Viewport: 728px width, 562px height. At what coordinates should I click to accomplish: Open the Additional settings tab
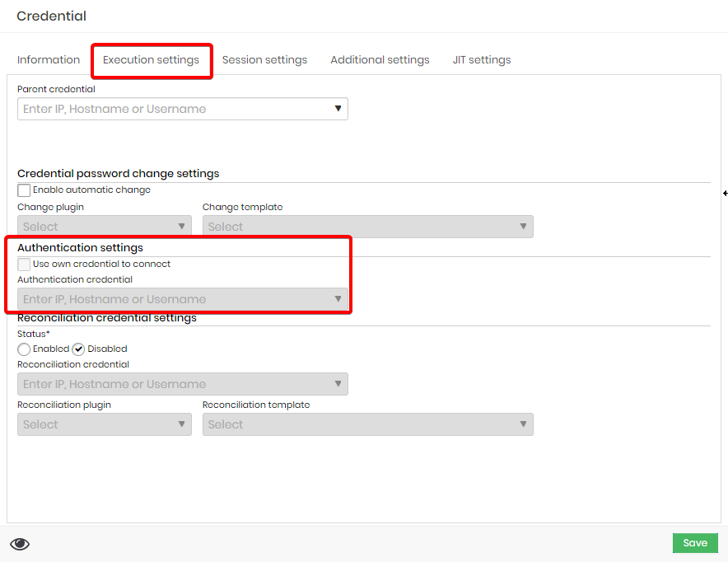pyautogui.click(x=380, y=60)
